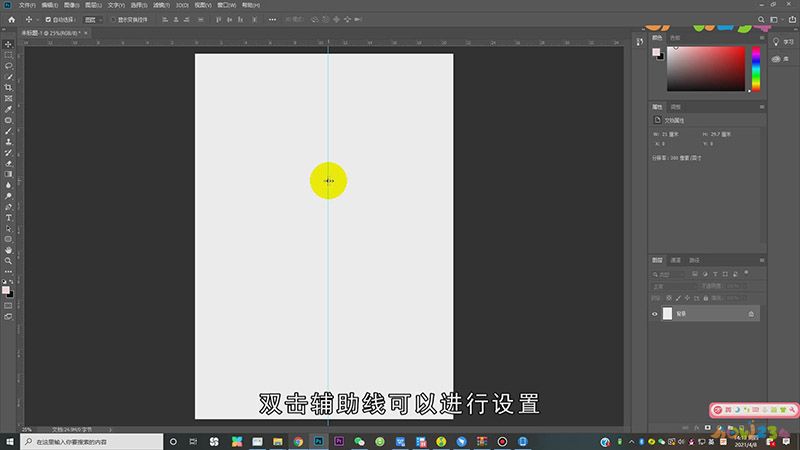Open the Type menu
This screenshot has width=800, height=450.
tap(116, 5)
